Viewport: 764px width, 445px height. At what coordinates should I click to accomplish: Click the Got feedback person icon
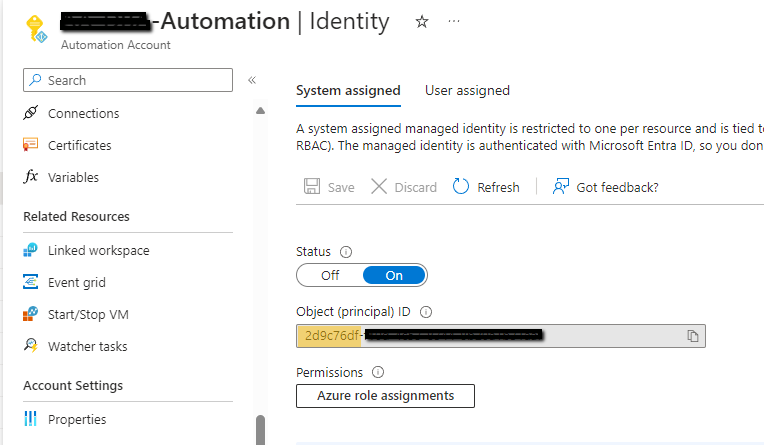pos(561,186)
